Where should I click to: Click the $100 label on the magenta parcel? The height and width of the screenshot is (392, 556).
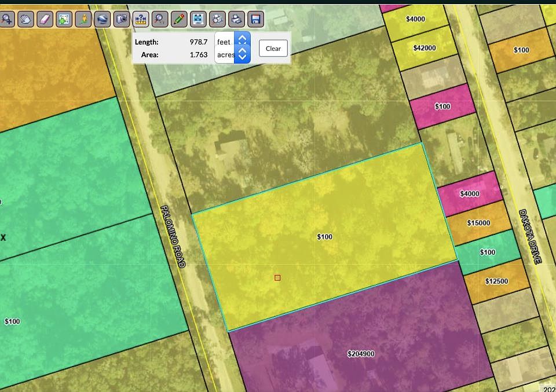[x=442, y=107]
